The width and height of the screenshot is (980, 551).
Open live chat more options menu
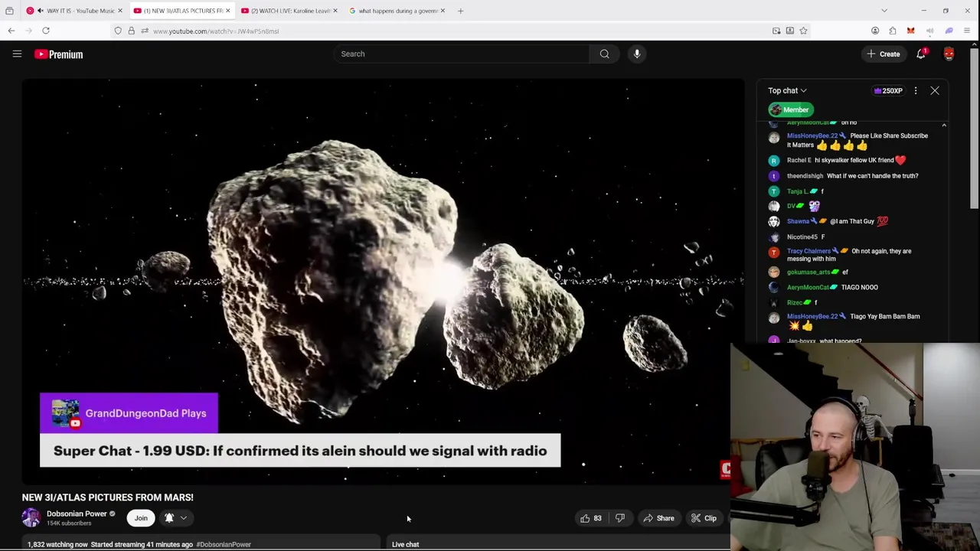pyautogui.click(x=915, y=90)
